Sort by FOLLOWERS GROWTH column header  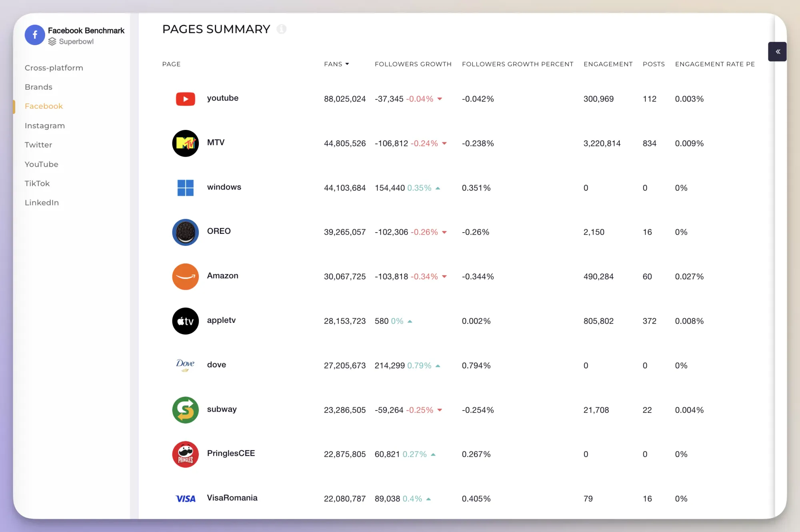pos(413,64)
